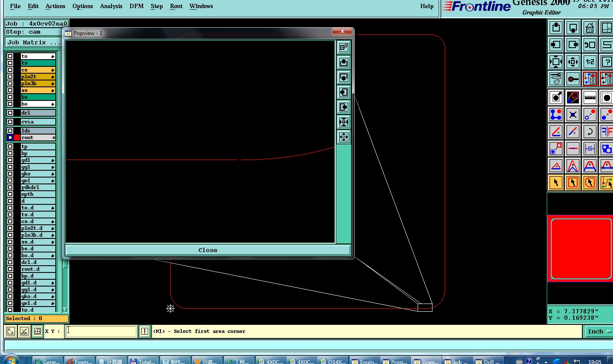
Task: Click the 1:2 zoom scale icon
Action: point(590,62)
